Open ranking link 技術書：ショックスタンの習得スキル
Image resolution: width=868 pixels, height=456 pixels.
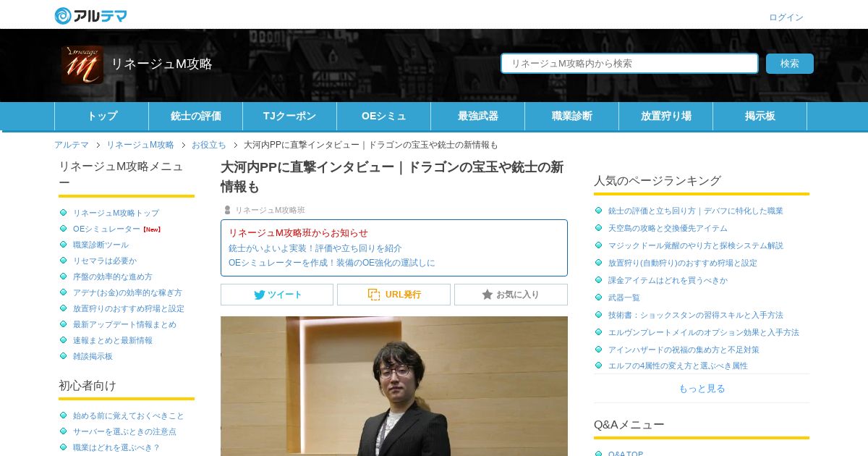pos(695,315)
